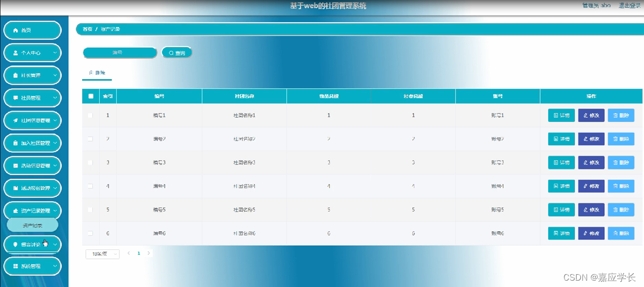Image resolution: width=644 pixels, height=287 pixels.
Task: Expand 社员管理 with its chevron
Action: [55, 98]
